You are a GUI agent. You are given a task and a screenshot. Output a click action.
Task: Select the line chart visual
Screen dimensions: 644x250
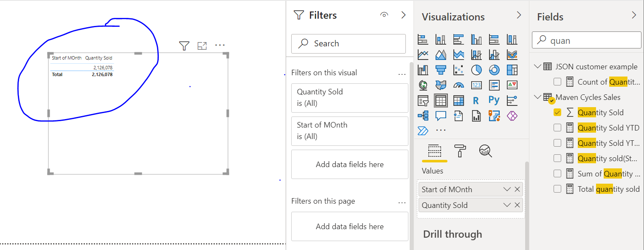tap(423, 54)
